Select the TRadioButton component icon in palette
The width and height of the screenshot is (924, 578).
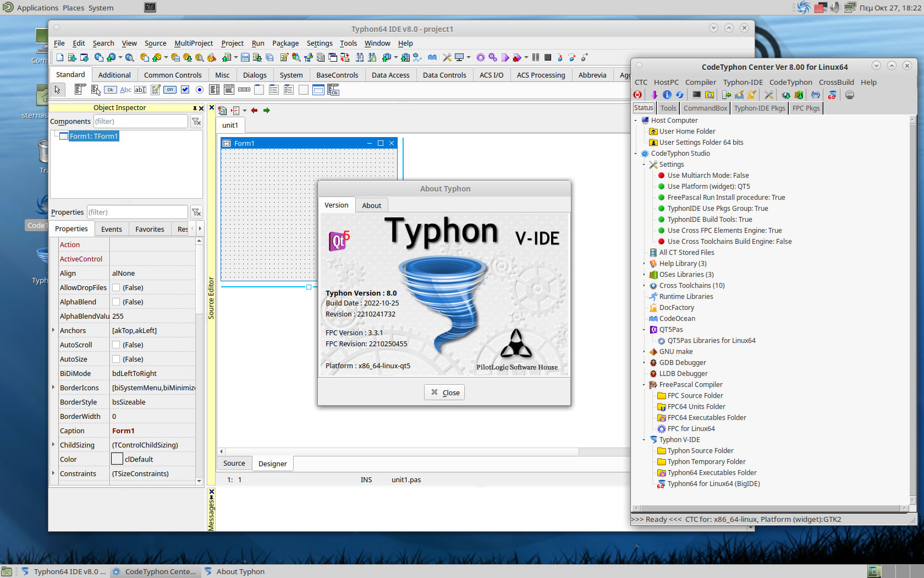(200, 90)
